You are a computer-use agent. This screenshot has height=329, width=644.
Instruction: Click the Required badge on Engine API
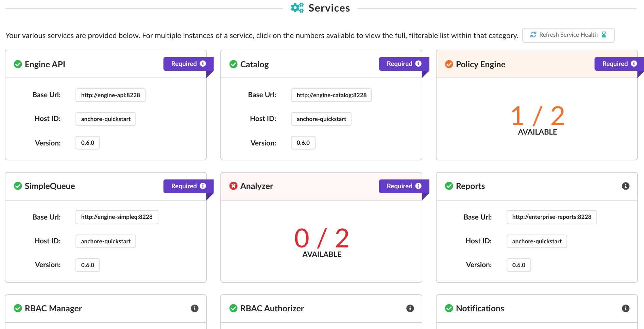pos(188,64)
